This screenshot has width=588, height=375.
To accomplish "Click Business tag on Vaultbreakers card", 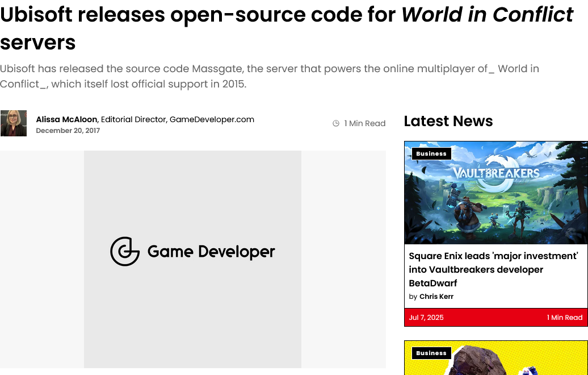I will pyautogui.click(x=431, y=153).
